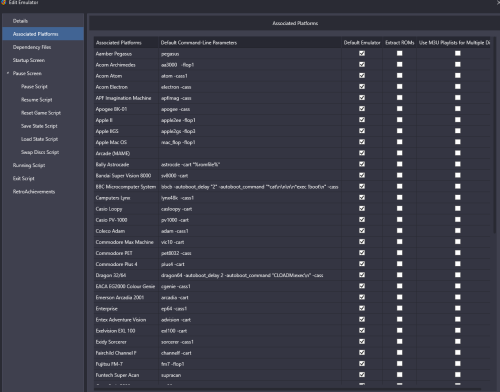Edit the 'pegasus' command-line parameter

click(250, 54)
